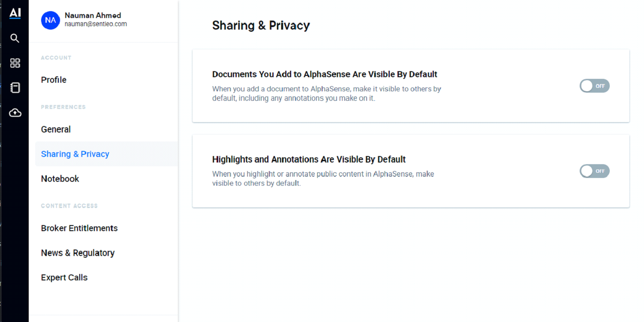Click the nauman@sentieo.com email address
644x322 pixels.
tap(96, 24)
